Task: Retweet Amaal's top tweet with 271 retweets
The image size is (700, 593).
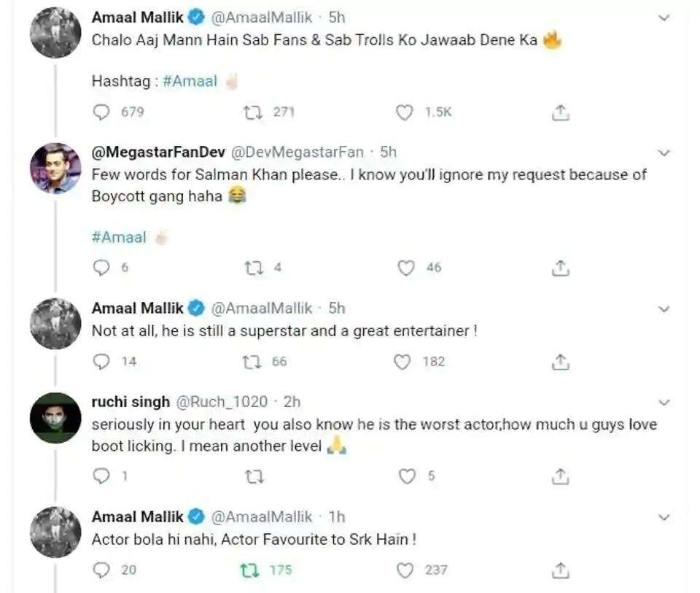Action: pyautogui.click(x=252, y=112)
